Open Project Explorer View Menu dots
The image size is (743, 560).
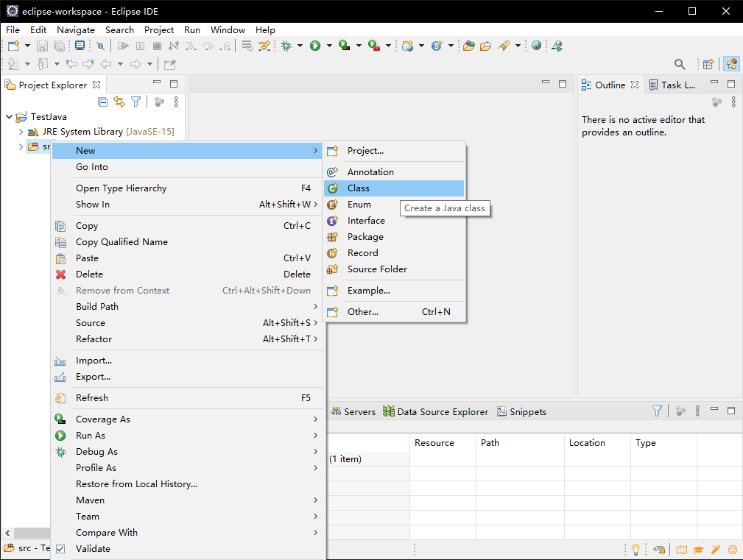176,102
